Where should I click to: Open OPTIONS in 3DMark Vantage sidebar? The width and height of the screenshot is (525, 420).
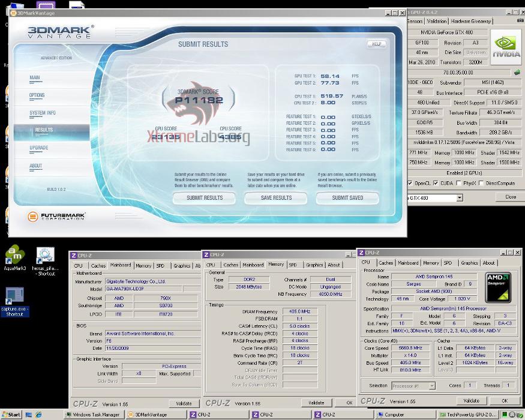(x=37, y=95)
